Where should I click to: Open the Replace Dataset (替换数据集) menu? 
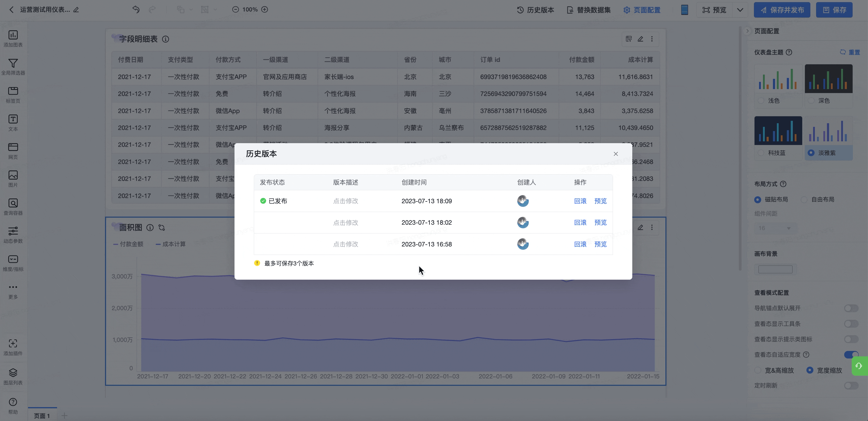click(589, 10)
